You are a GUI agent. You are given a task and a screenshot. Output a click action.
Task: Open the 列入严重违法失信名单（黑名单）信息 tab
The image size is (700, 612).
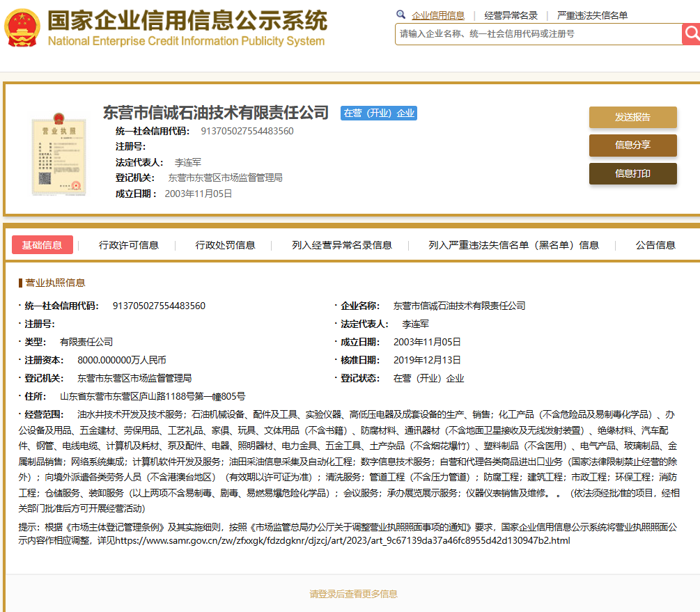tap(513, 245)
